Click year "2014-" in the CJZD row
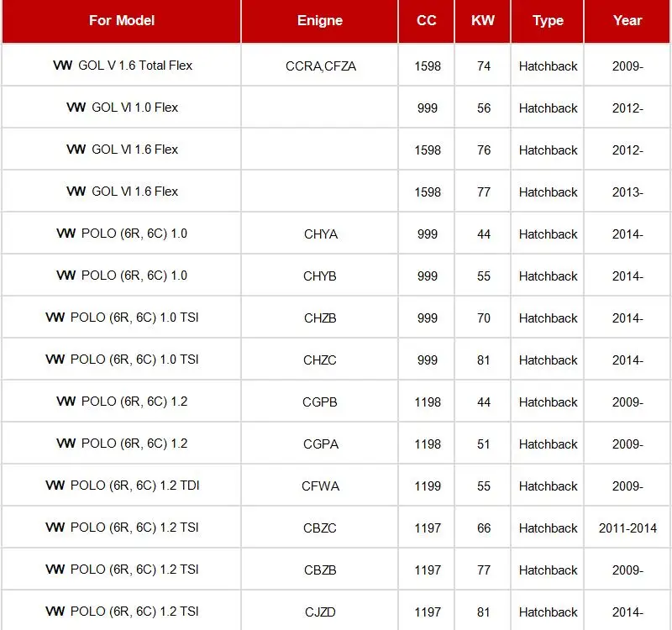 627,612
